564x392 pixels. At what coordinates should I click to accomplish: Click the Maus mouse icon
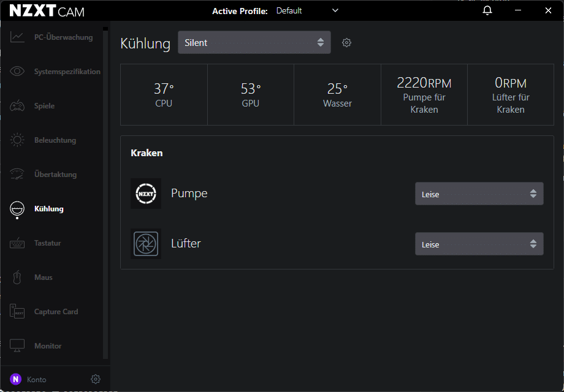click(17, 277)
